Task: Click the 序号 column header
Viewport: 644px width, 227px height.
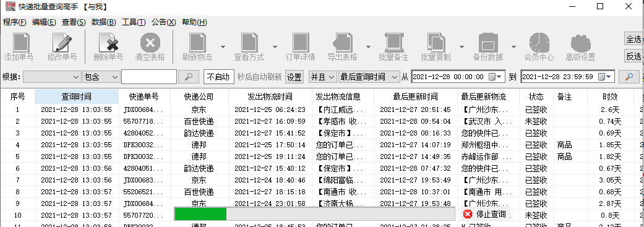Action: click(17, 97)
